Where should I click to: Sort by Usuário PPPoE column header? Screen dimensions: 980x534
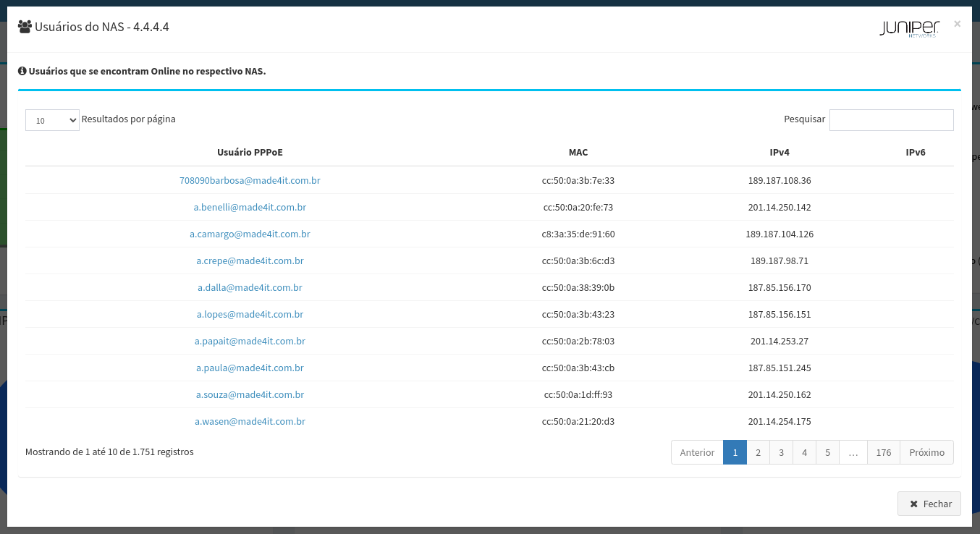250,153
